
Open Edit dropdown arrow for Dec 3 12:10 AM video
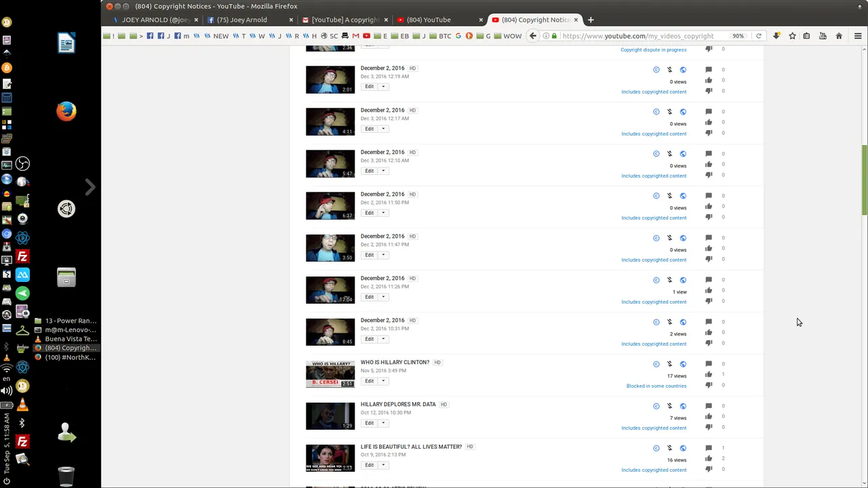click(383, 171)
